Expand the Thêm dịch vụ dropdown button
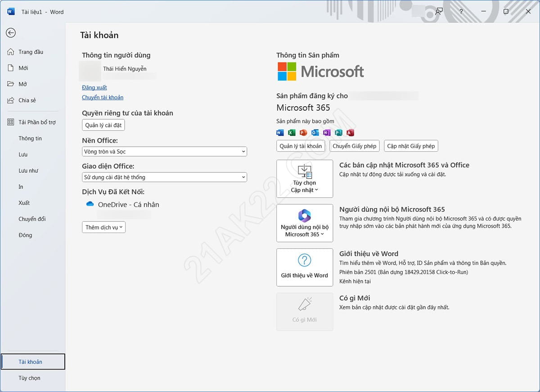The width and height of the screenshot is (540, 392). click(x=103, y=227)
